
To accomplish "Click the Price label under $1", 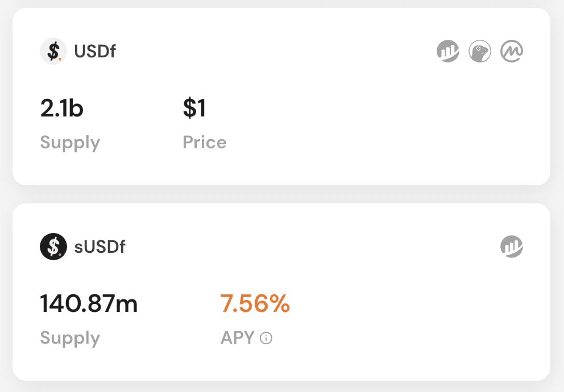I will 205,142.
